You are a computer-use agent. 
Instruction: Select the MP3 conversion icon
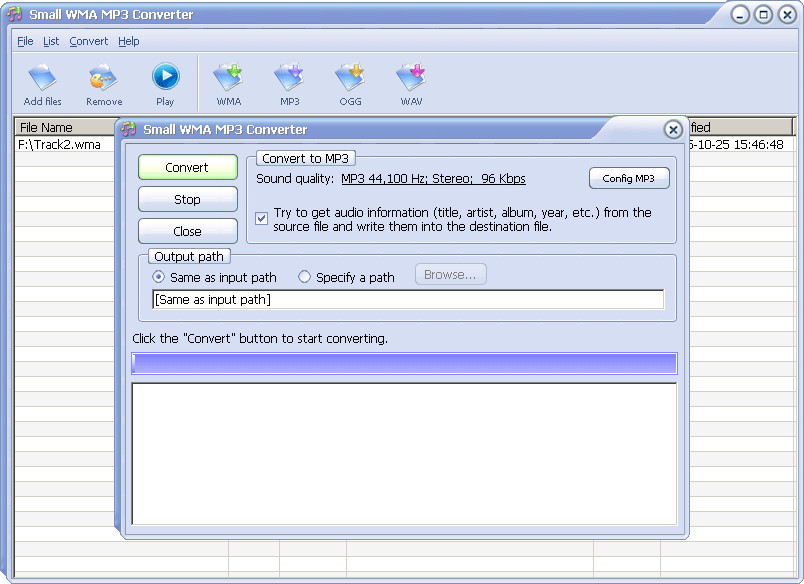point(289,85)
